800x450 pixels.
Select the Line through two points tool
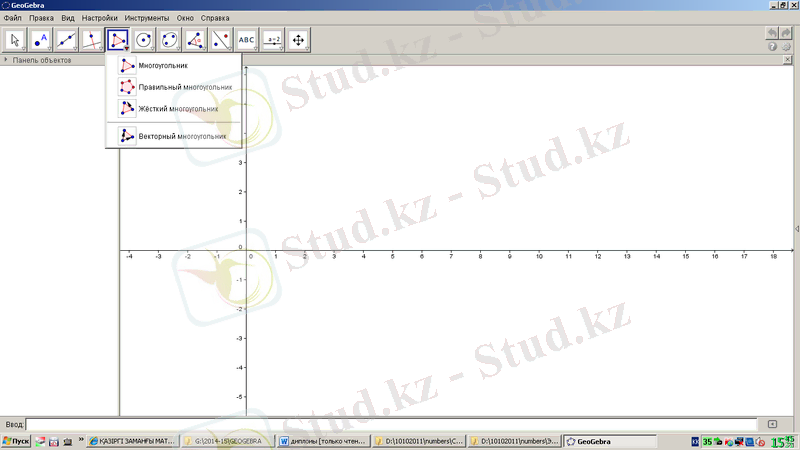coord(66,40)
